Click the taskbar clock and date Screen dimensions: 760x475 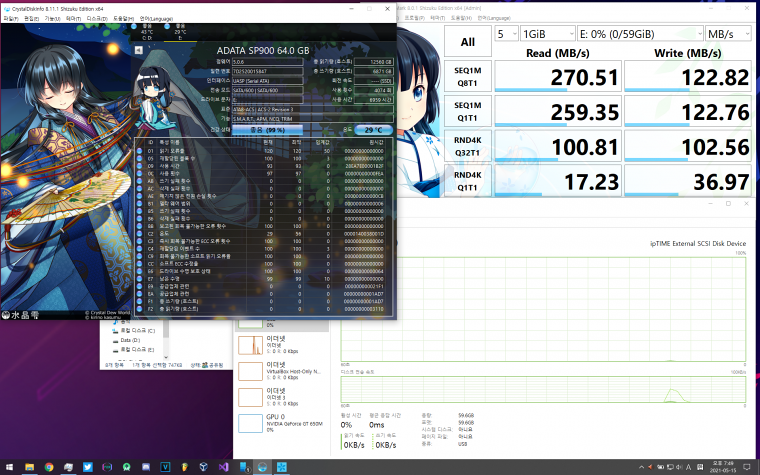(x=722, y=467)
